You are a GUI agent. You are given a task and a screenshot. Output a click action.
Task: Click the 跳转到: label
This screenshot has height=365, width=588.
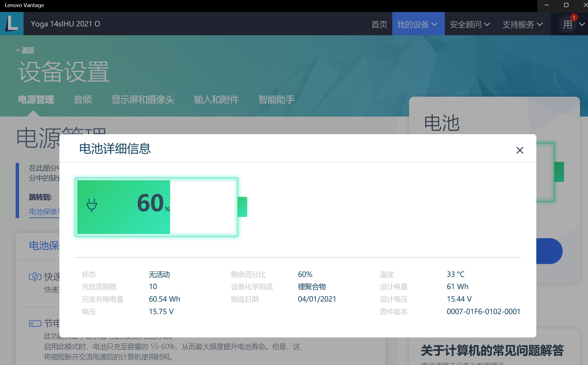click(40, 197)
